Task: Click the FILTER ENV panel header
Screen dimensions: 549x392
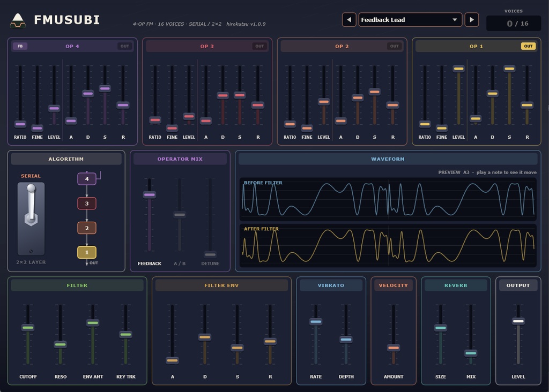Action: click(221, 285)
